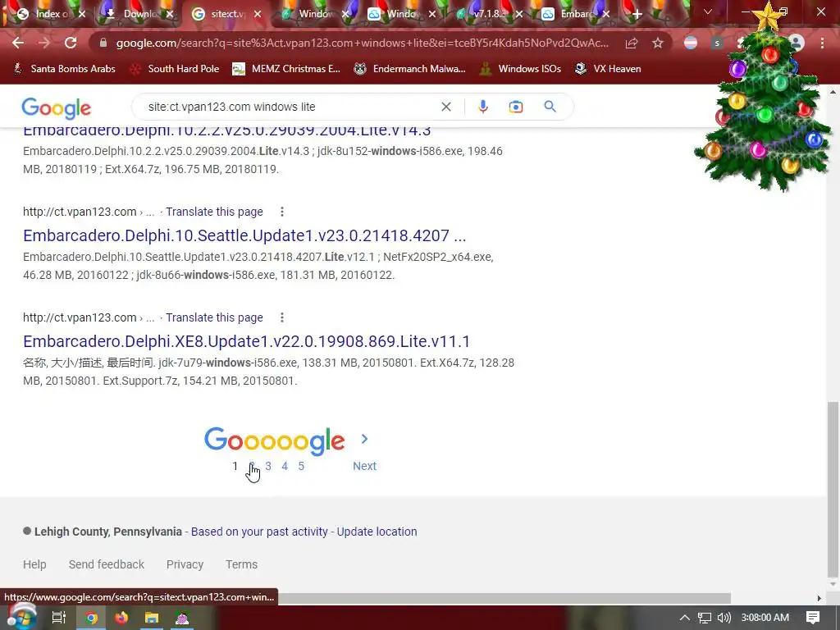Go back using the browser back arrow
This screenshot has width=840, height=630.
pyautogui.click(x=18, y=43)
